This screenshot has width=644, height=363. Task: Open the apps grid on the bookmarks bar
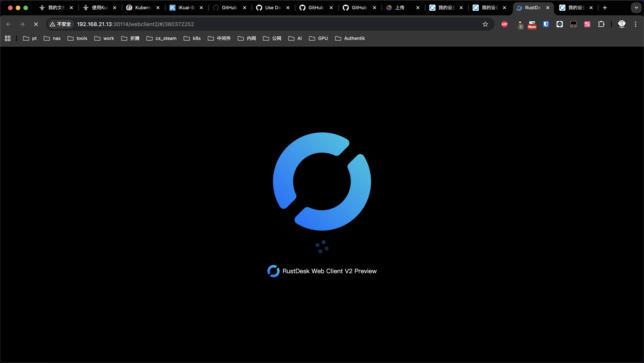click(x=7, y=38)
